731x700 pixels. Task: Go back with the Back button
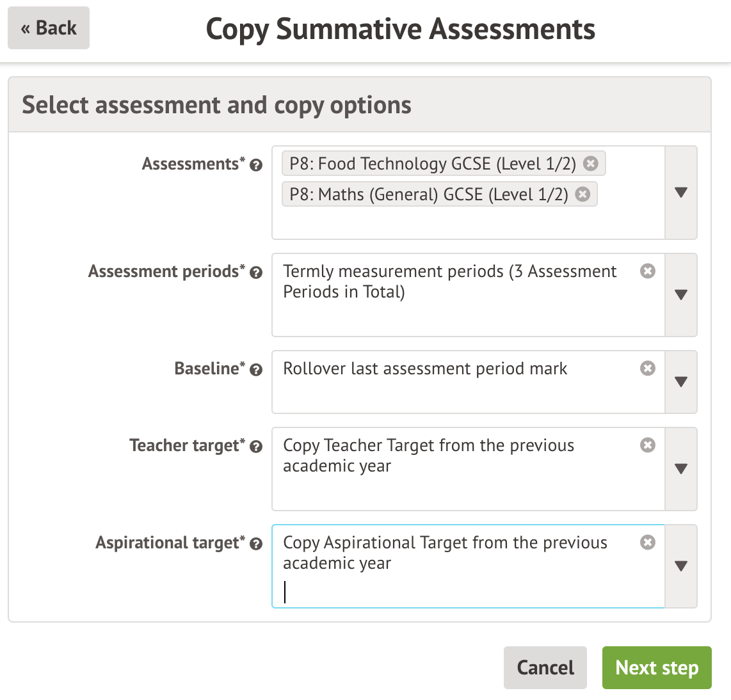(49, 28)
